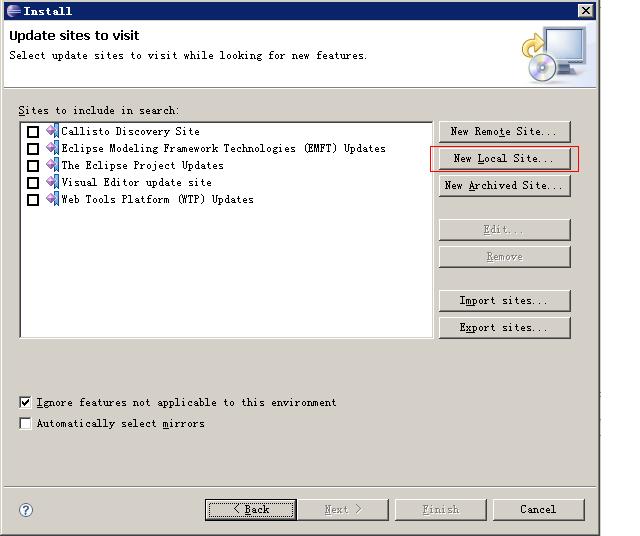Click the Ignore features not applicable label
The width and height of the screenshot is (640, 536).
(187, 403)
